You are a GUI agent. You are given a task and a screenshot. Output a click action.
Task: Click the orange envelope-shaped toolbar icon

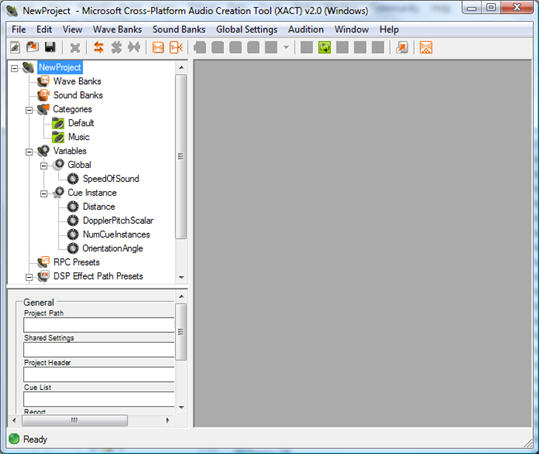[158, 47]
